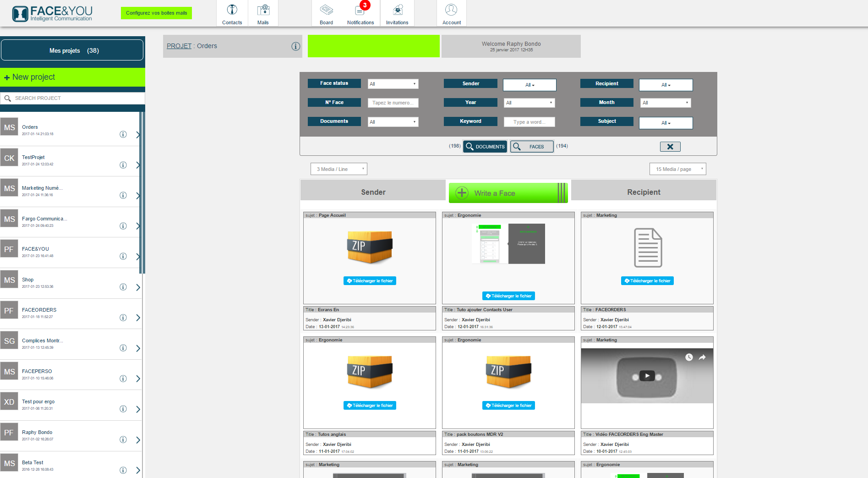Click the search magnifier in SEARCH PROJECT
This screenshot has width=868, height=478.
(x=8, y=98)
